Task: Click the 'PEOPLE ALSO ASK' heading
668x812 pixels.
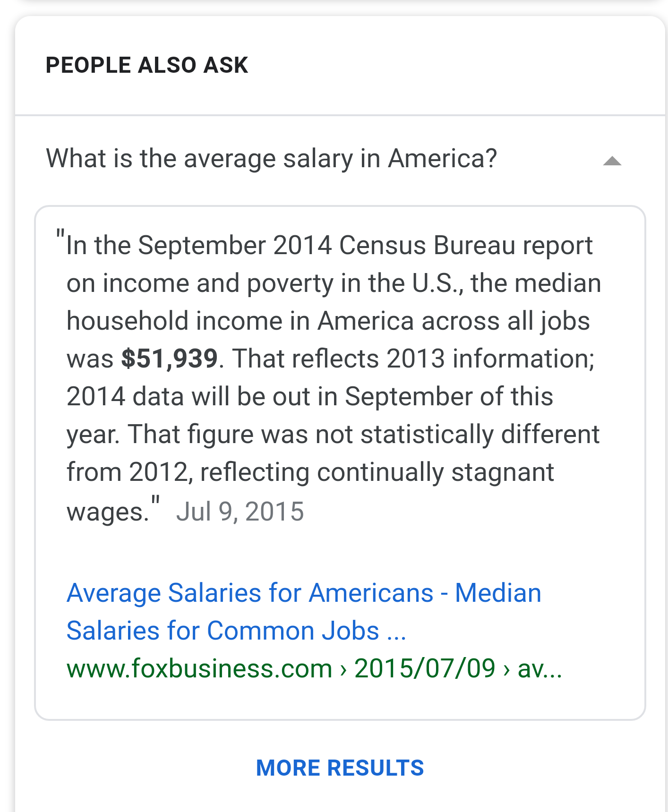Action: pyautogui.click(x=146, y=65)
